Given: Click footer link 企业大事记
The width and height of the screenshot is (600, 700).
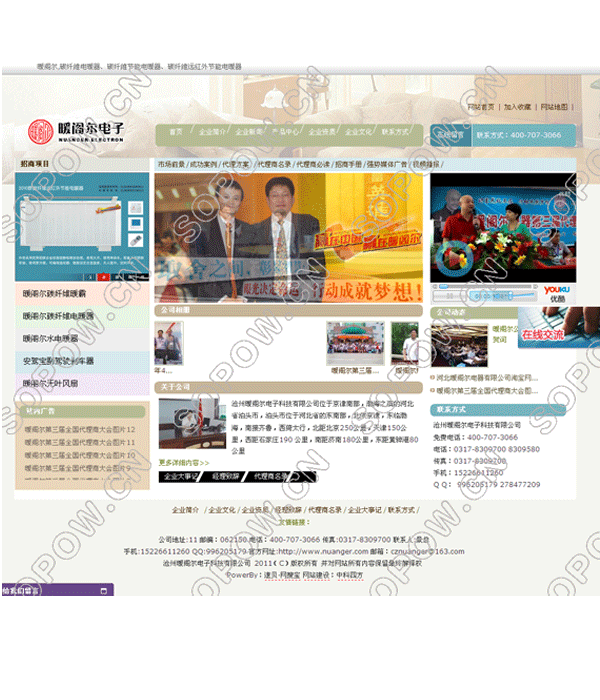Looking at the screenshot, I should pyautogui.click(x=365, y=510).
